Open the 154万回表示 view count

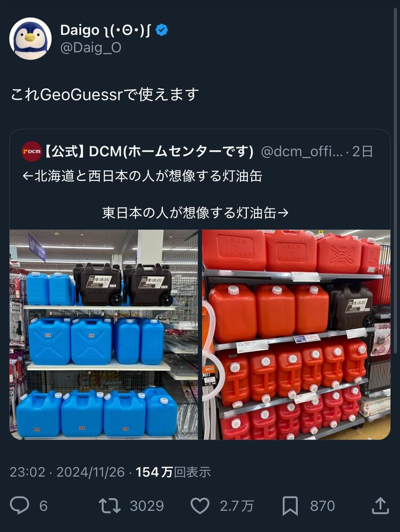tap(173, 472)
